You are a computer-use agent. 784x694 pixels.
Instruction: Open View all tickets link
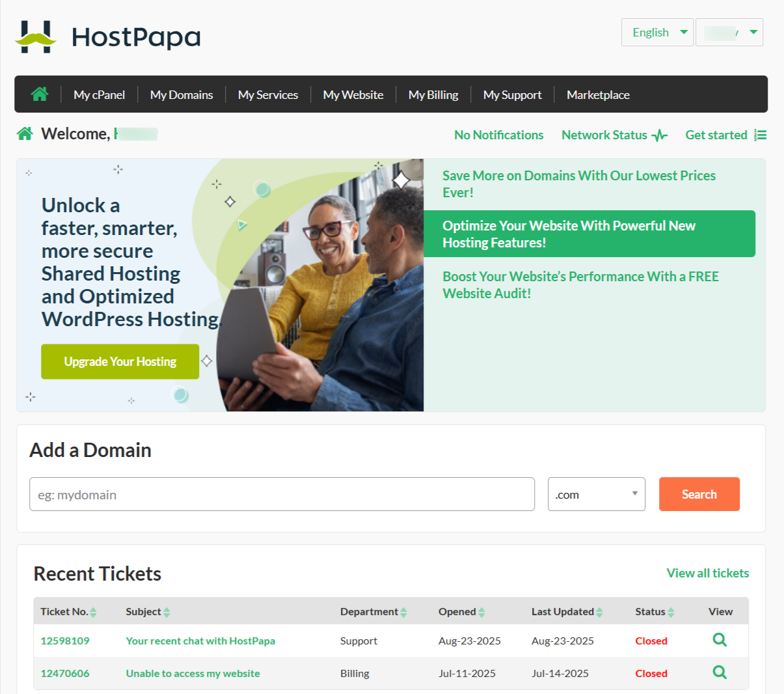(x=708, y=573)
